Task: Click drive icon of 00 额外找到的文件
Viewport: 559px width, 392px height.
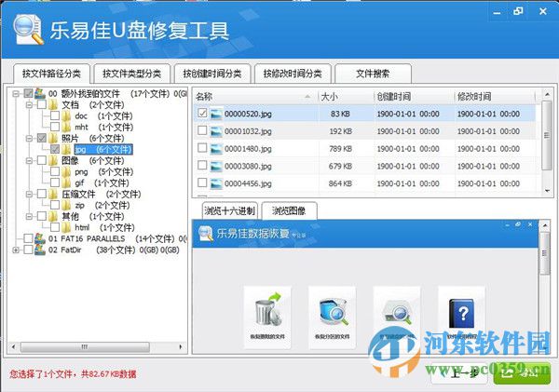Action: [x=39, y=94]
